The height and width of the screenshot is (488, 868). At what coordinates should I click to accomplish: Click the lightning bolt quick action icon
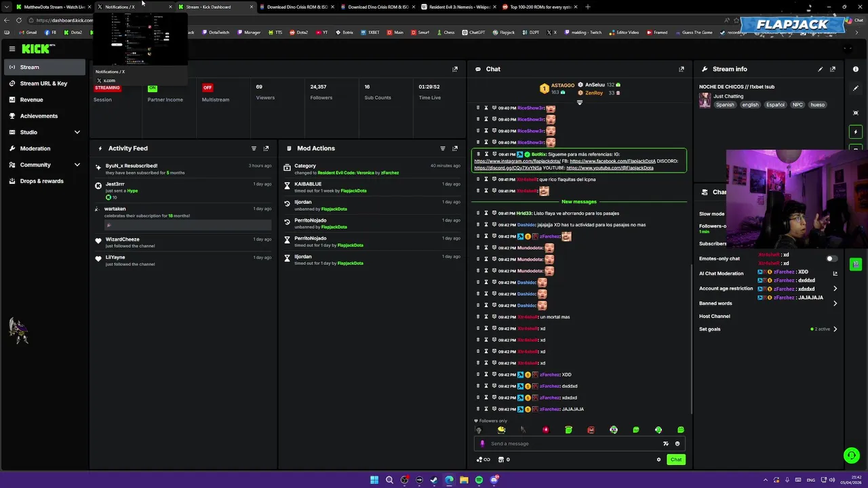(x=856, y=131)
